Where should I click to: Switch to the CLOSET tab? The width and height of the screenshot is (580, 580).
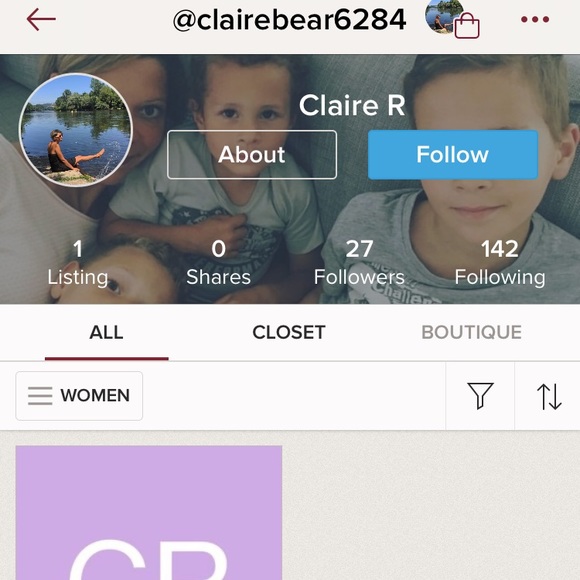click(x=289, y=332)
